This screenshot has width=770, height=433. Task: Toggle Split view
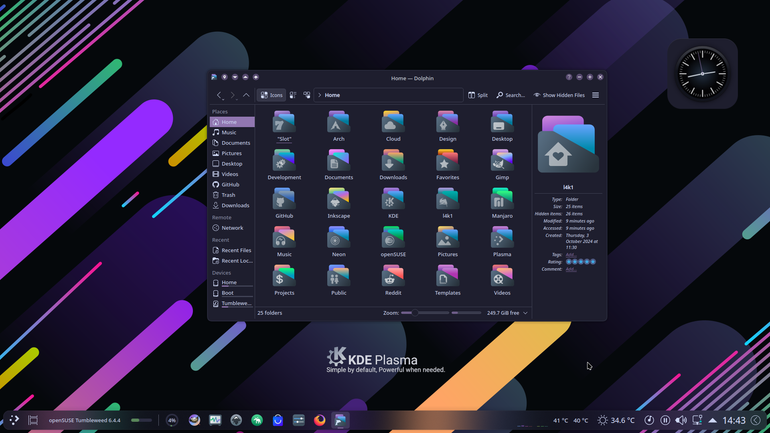[x=478, y=95]
